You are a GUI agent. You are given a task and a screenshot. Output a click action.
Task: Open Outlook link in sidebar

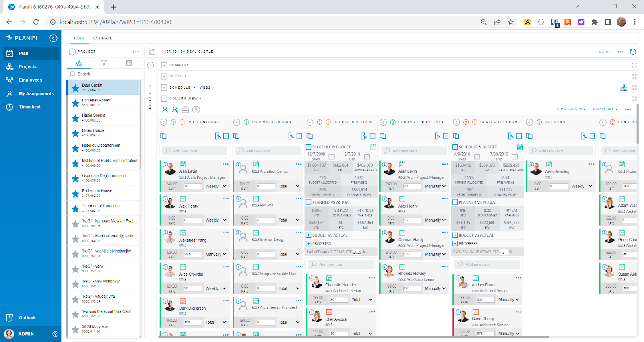tap(27, 318)
